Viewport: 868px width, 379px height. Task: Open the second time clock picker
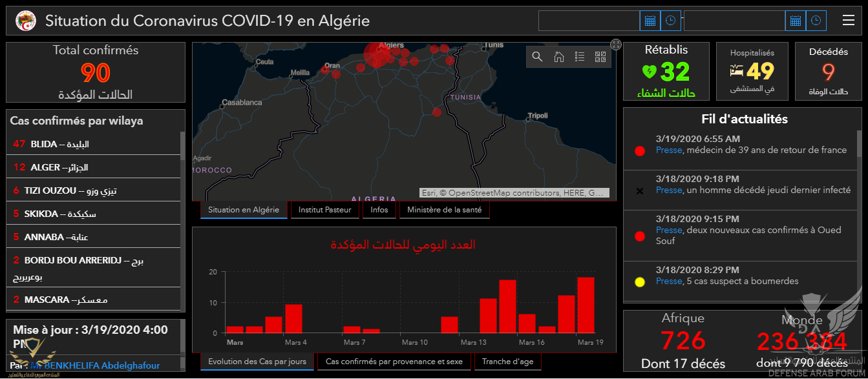click(816, 21)
